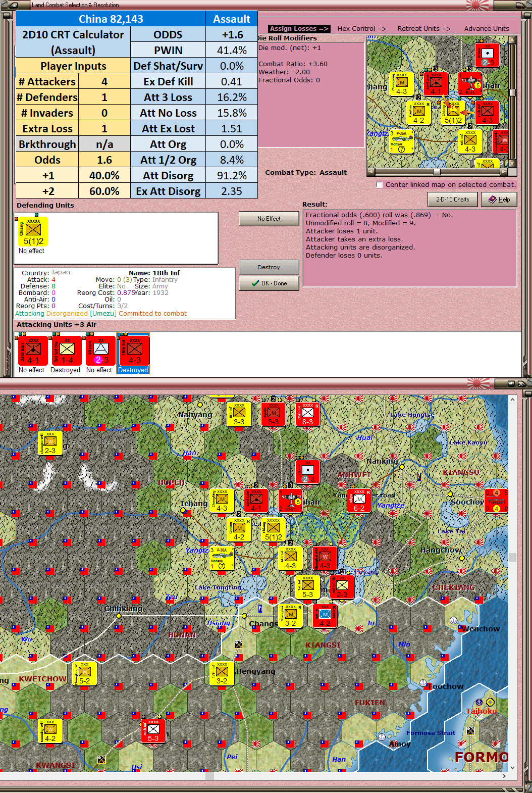Click red 4-1 garrison counter in mini-map
This screenshot has height=793, width=532.
(436, 84)
